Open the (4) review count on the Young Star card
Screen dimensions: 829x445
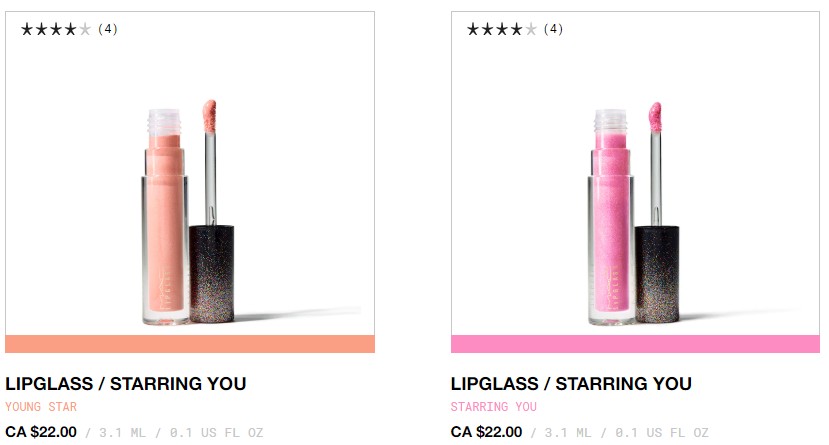pyautogui.click(x=108, y=29)
